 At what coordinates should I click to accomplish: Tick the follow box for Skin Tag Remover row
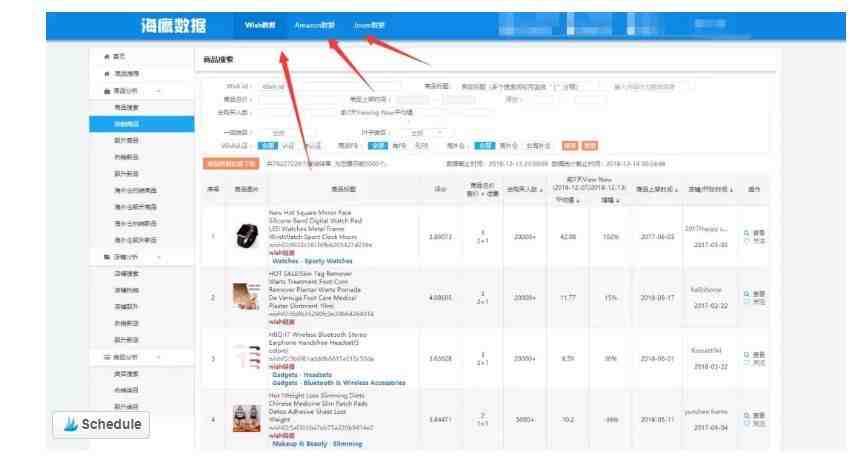(x=747, y=302)
